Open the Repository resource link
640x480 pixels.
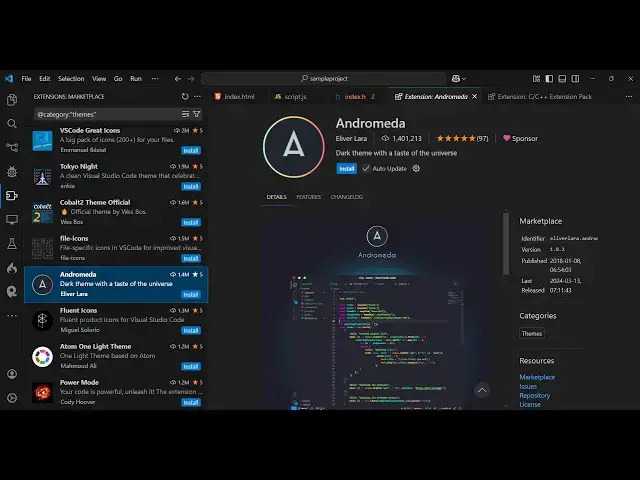coord(534,396)
